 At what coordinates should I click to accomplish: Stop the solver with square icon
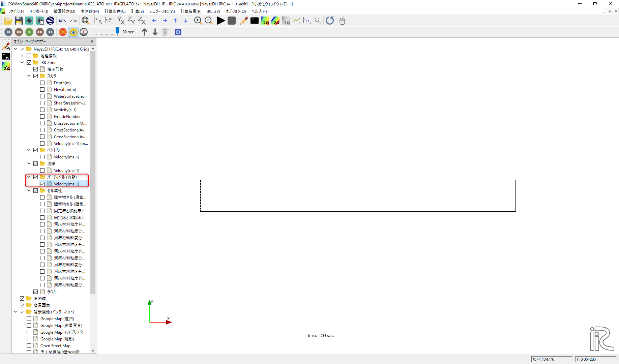coord(232,21)
